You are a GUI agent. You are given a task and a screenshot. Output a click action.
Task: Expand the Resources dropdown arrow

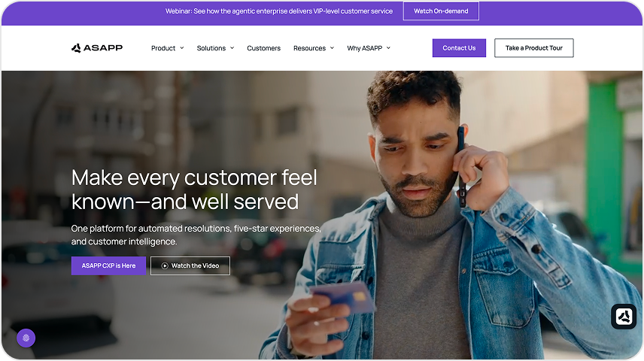tap(332, 48)
